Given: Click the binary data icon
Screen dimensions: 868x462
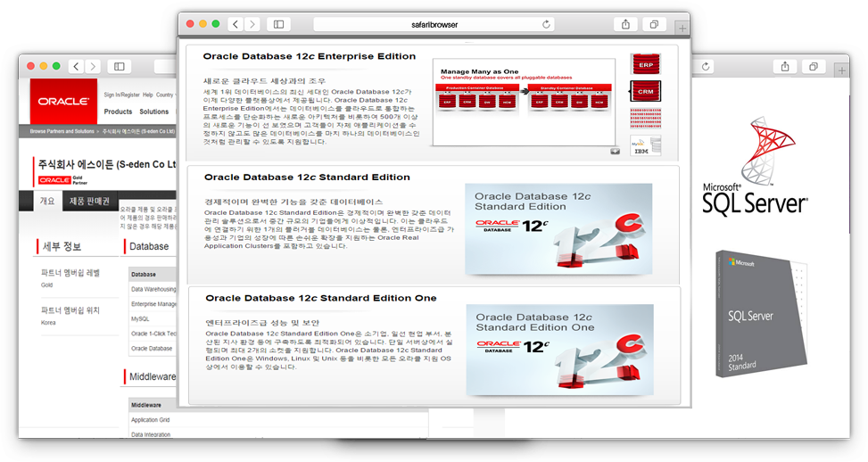Looking at the screenshot, I should coord(646,119).
